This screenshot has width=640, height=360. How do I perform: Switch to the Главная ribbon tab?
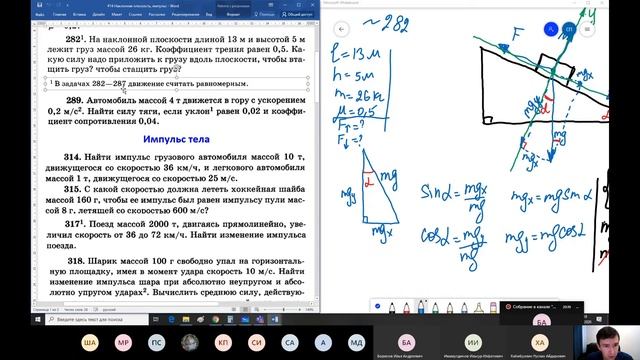tap(60, 14)
